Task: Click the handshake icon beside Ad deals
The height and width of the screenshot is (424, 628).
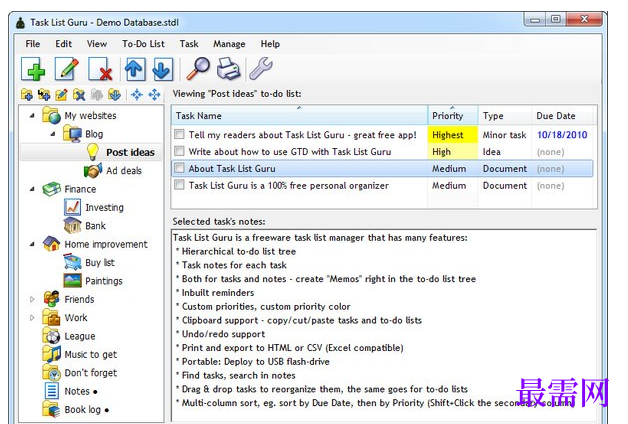Action: [93, 171]
